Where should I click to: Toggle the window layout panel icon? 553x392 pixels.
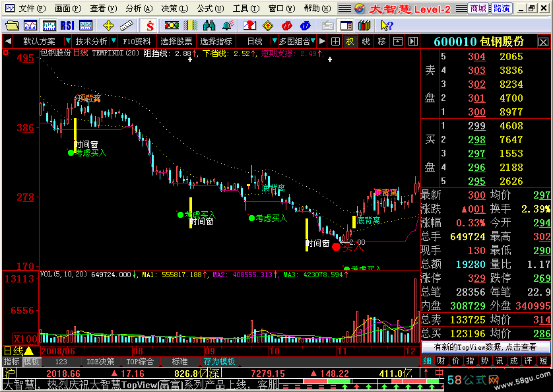pos(346,25)
